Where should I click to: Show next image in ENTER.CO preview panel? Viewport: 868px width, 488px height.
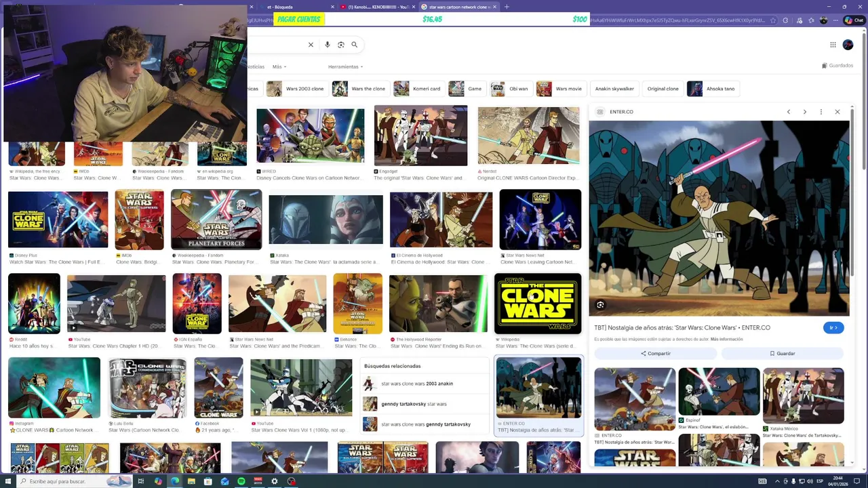(805, 112)
